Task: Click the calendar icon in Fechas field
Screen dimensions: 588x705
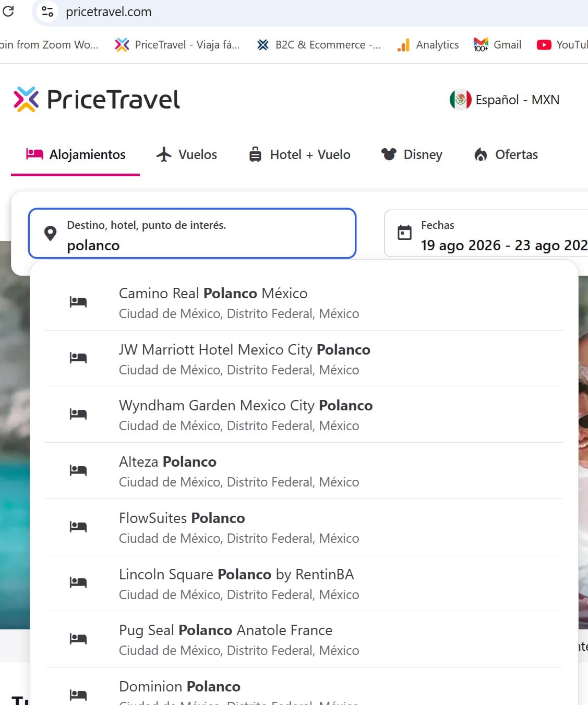Action: pos(404,232)
